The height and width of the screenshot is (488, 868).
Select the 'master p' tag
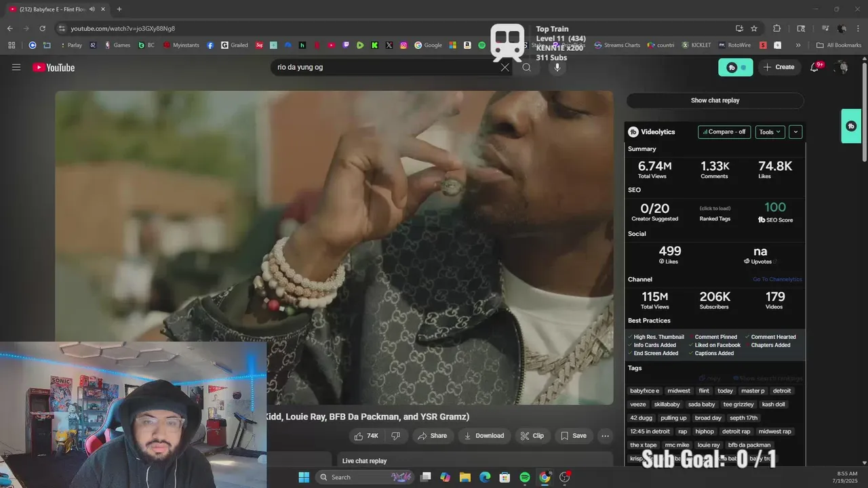[752, 391]
